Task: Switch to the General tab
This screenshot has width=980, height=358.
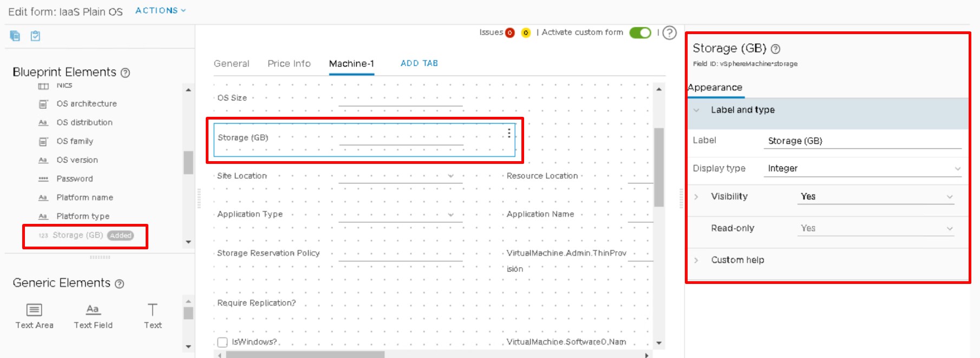Action: pyautogui.click(x=231, y=64)
